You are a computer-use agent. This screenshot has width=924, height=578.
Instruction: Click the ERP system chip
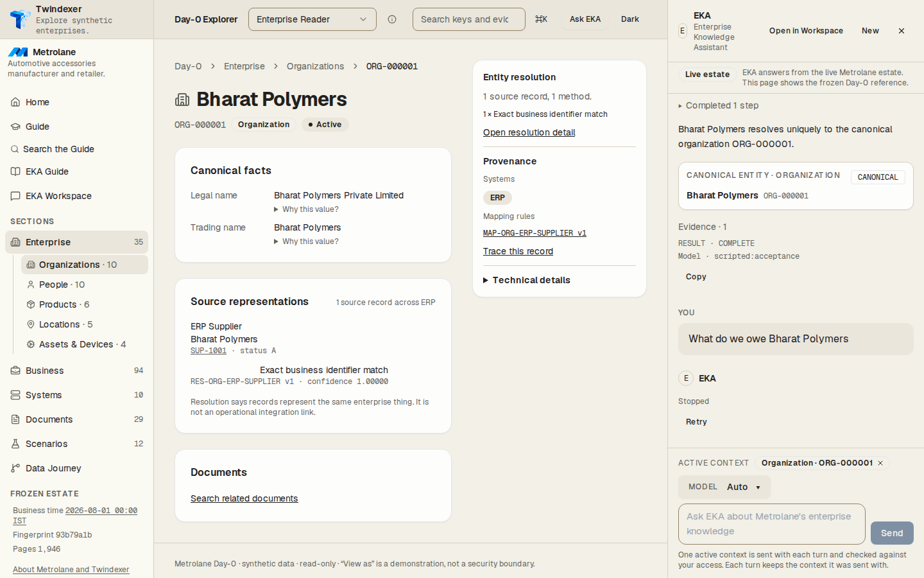click(x=497, y=198)
